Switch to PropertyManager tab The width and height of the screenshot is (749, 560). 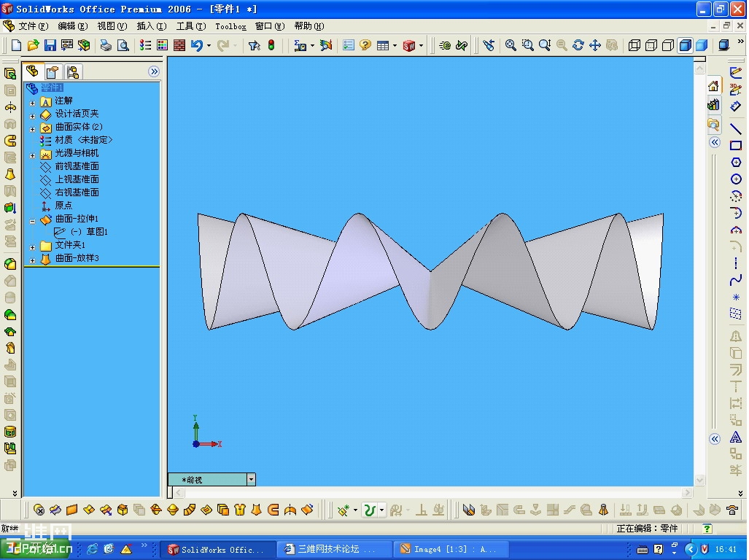52,72
